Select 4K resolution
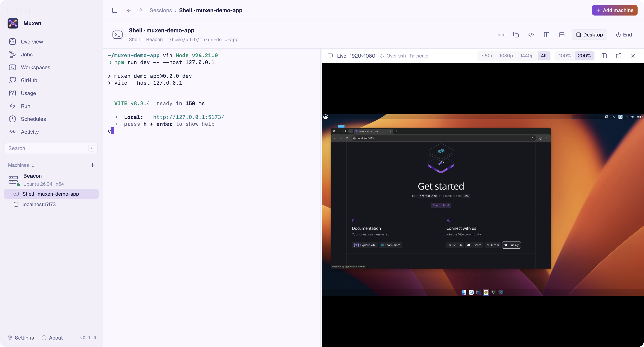 click(544, 56)
